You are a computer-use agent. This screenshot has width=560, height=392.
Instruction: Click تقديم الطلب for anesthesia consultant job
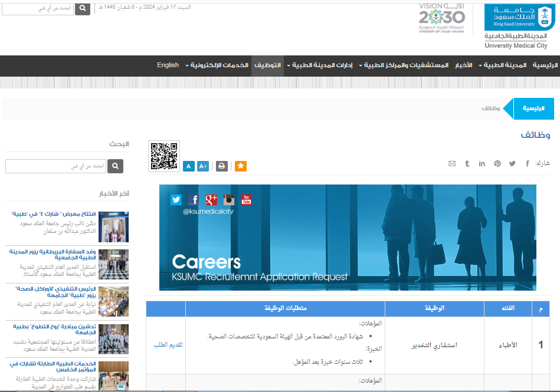click(168, 344)
